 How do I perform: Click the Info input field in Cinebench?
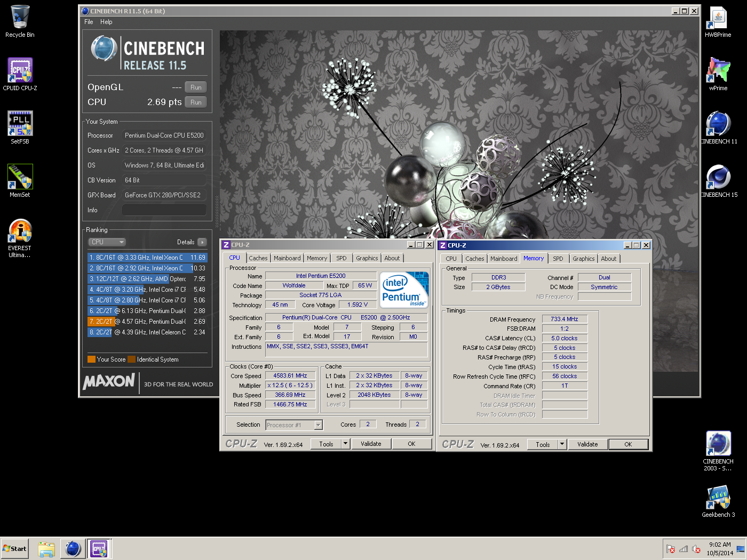pos(164,210)
